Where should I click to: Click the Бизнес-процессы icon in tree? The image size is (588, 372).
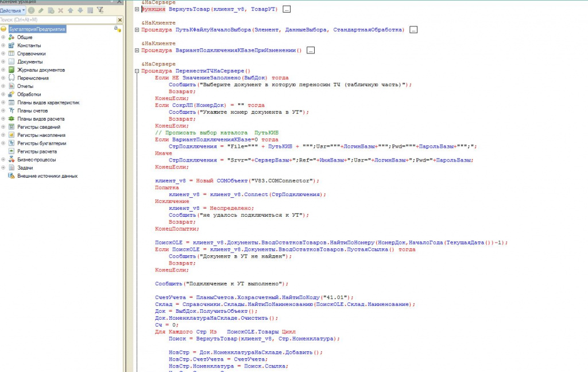pyautogui.click(x=11, y=160)
